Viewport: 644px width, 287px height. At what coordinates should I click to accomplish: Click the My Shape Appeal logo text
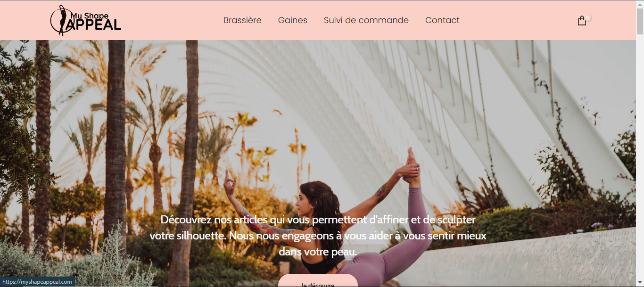coord(94,22)
